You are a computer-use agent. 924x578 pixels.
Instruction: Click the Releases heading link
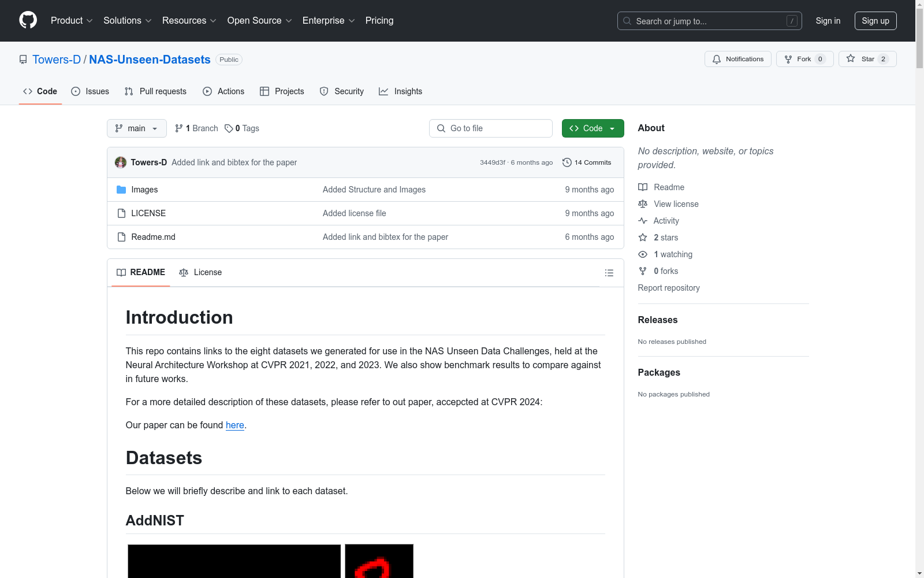coord(658,320)
